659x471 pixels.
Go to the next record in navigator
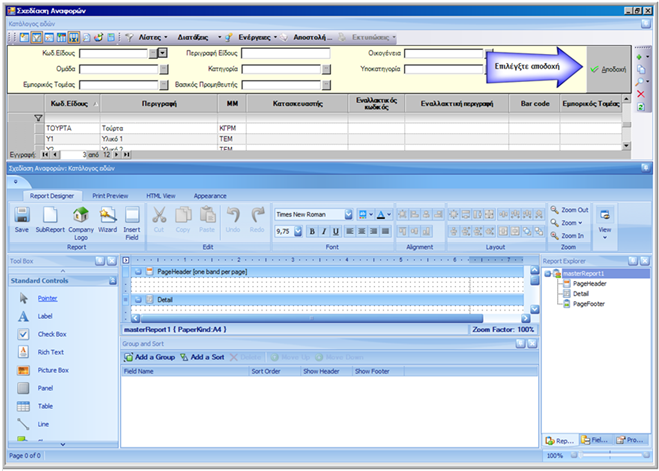(x=117, y=155)
